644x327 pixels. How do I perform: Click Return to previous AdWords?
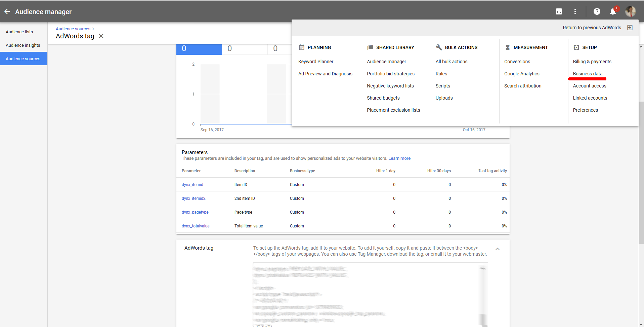tap(592, 28)
